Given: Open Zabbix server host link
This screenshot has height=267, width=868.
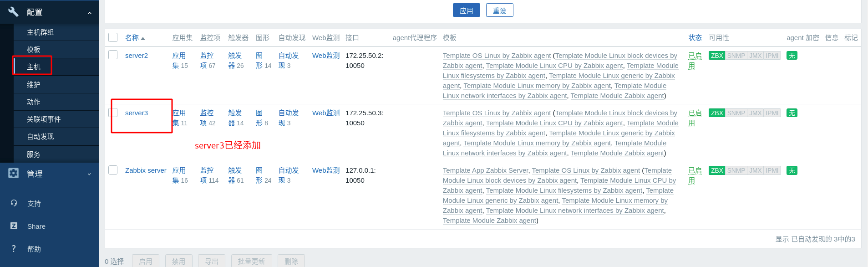Looking at the screenshot, I should click(146, 170).
